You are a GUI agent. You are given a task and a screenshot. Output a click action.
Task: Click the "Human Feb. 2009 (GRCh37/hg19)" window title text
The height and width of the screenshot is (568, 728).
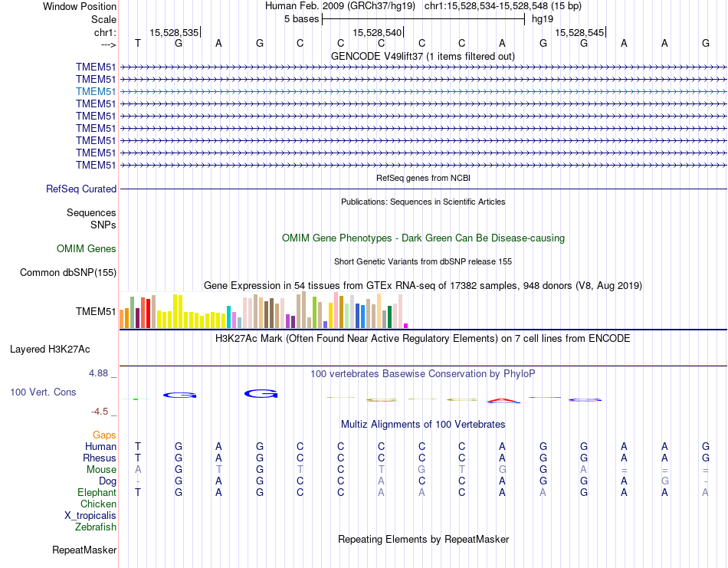coord(341,6)
